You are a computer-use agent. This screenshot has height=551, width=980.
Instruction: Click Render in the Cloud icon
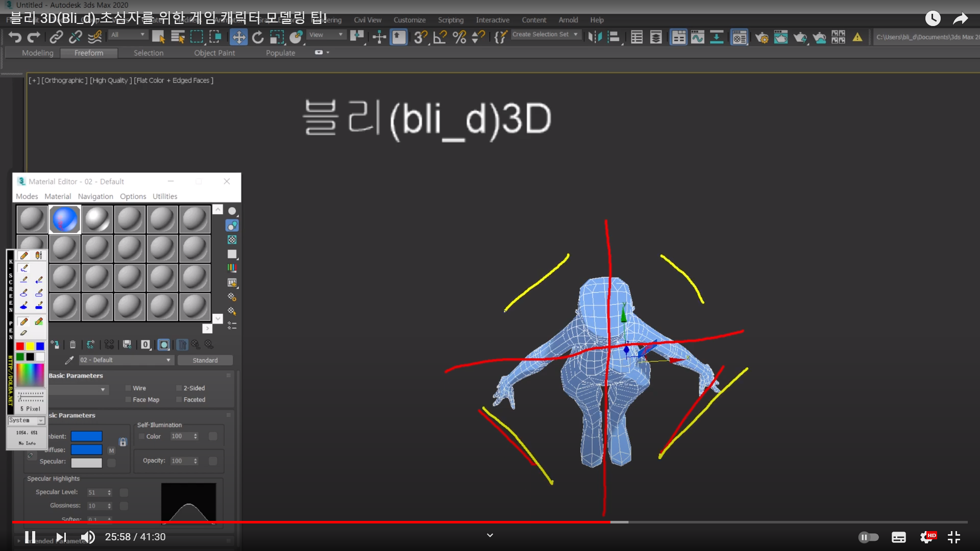click(x=819, y=37)
